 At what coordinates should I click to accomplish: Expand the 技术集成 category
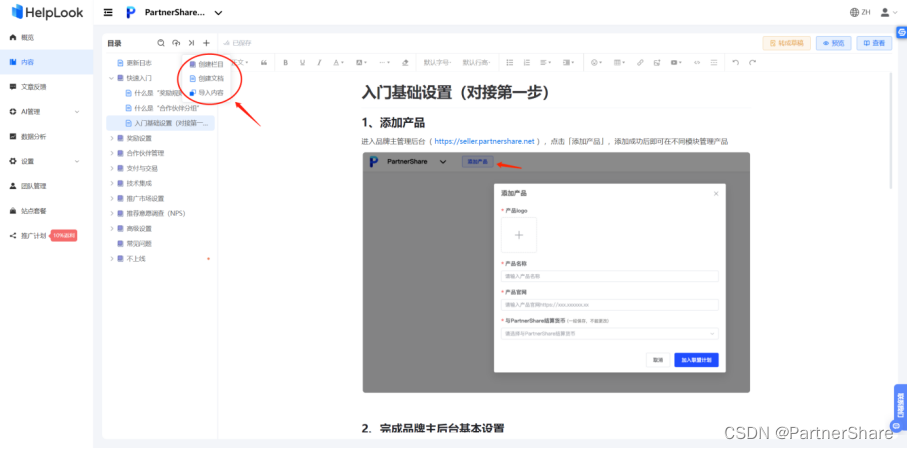[112, 183]
